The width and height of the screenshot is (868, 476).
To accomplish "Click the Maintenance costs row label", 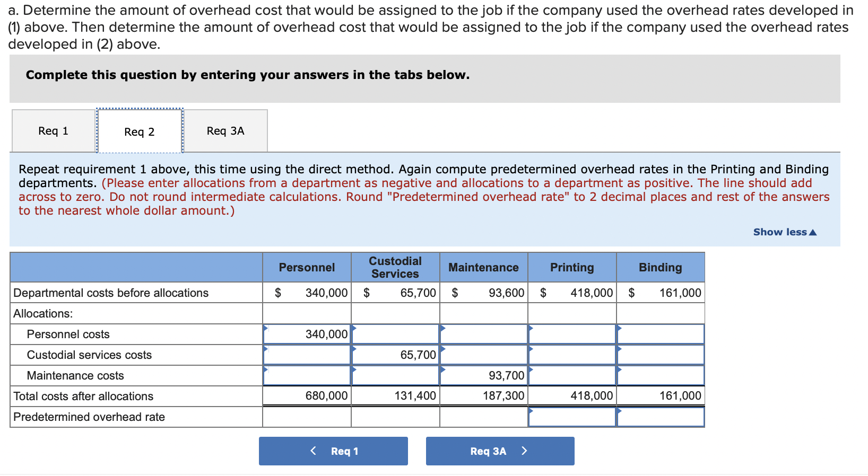I will pos(75,376).
